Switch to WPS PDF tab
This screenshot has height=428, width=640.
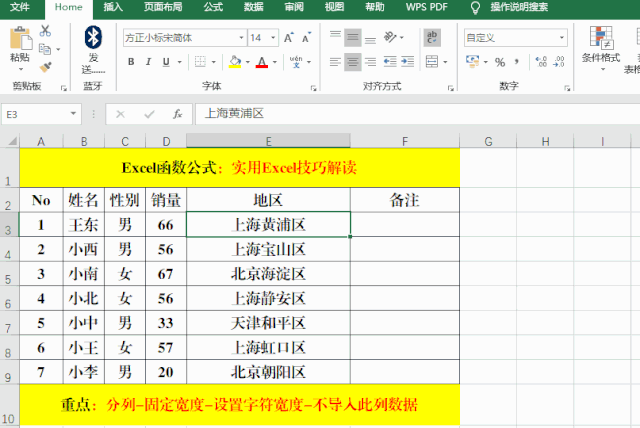pos(427,7)
